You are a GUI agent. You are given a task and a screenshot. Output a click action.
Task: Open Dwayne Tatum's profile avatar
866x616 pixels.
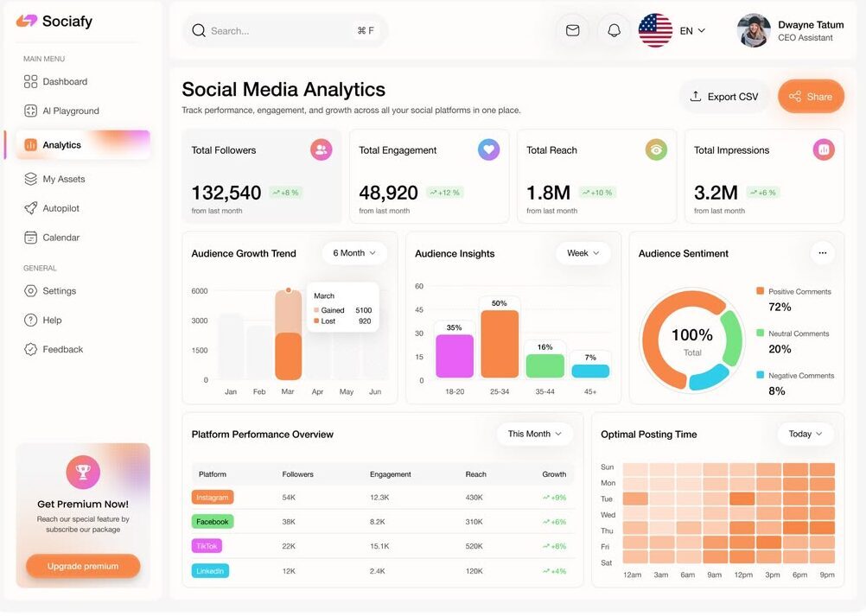coord(754,30)
